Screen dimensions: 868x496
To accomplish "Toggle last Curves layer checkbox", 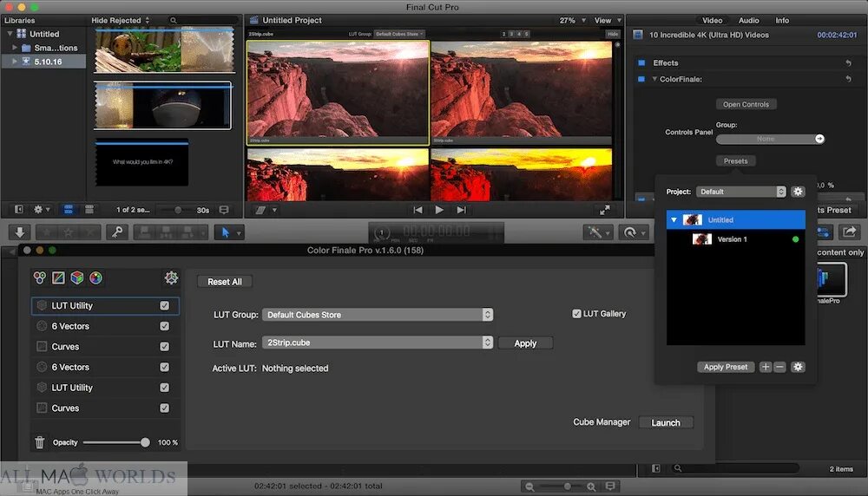I will (x=164, y=408).
